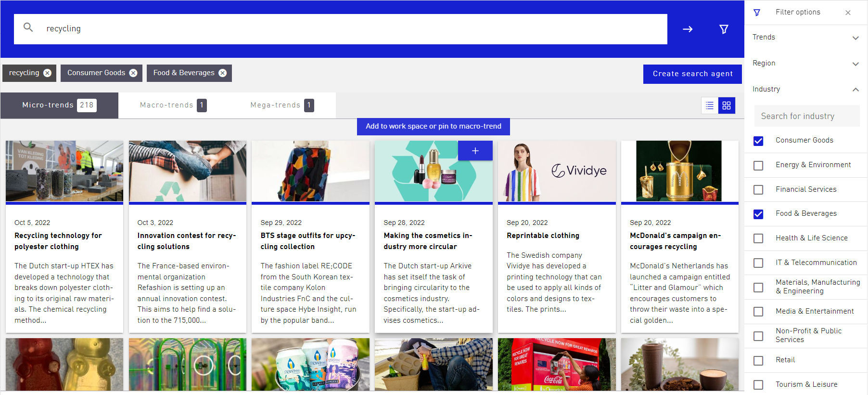Screen dimensions: 868x395
Task: Open the golden McDonald's trash can thumbnail
Action: (680, 171)
